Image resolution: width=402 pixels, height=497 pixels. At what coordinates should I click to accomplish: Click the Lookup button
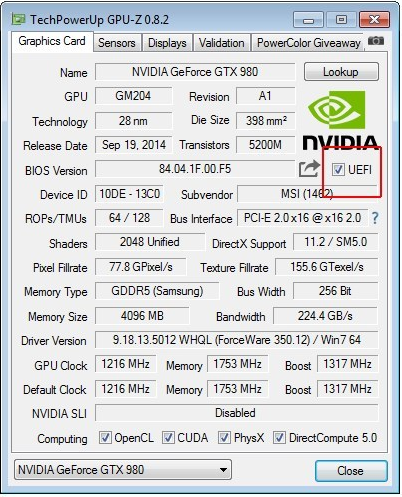[341, 72]
